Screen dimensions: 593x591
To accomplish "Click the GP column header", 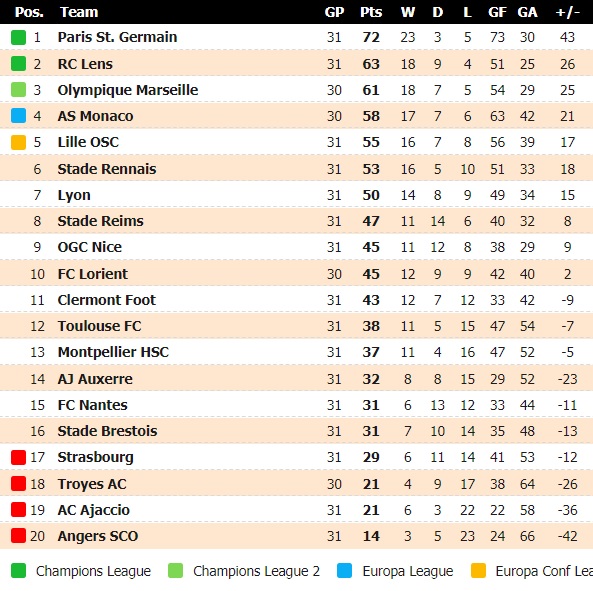I will pyautogui.click(x=334, y=12).
